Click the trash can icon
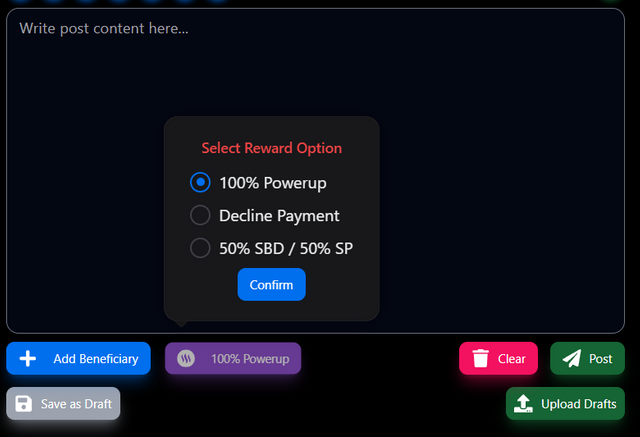Image resolution: width=640 pixels, height=437 pixels. [480, 359]
